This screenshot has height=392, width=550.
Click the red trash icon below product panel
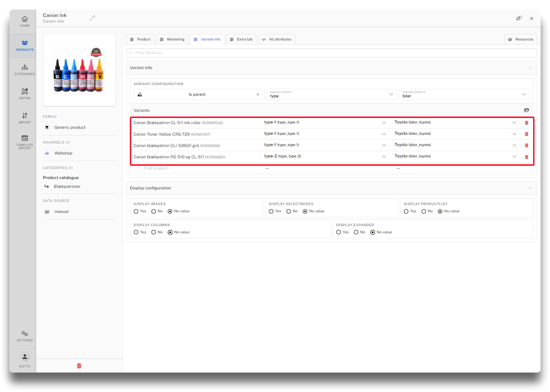click(79, 366)
